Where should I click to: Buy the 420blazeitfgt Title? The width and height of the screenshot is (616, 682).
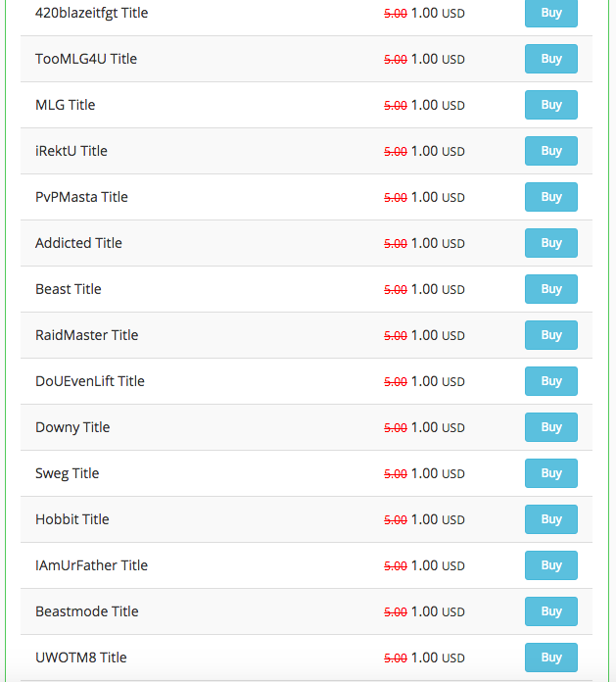pos(550,13)
